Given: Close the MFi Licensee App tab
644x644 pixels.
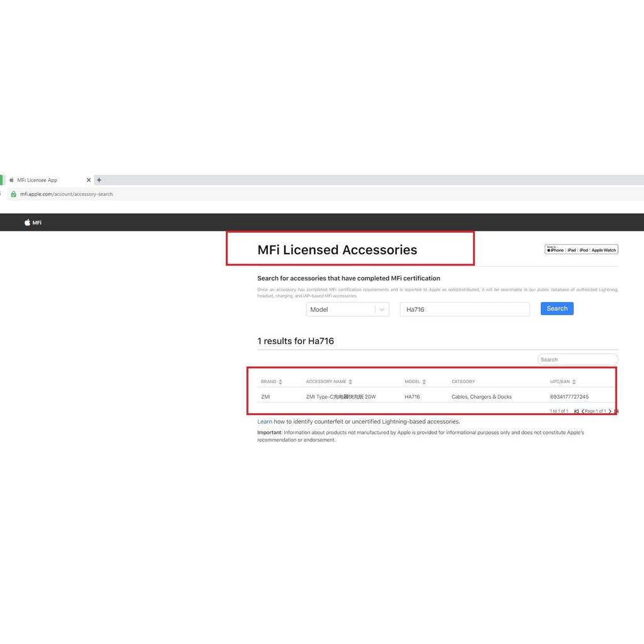Looking at the screenshot, I should pos(89,180).
